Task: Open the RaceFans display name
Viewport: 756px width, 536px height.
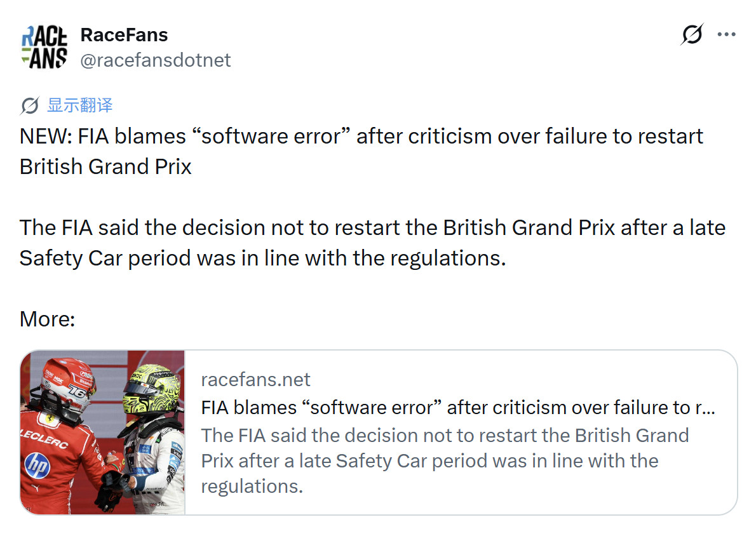Action: [x=124, y=35]
